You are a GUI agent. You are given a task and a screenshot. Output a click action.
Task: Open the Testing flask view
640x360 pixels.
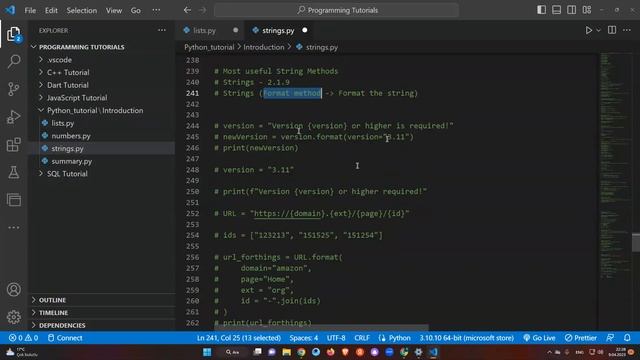pyautogui.click(x=13, y=172)
